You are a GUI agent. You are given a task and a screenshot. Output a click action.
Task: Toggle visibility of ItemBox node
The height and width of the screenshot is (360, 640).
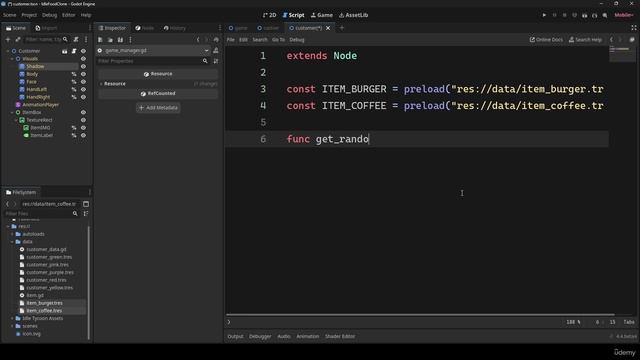click(83, 112)
